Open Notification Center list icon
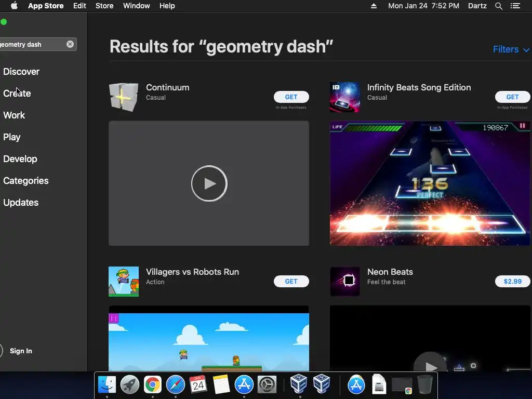The width and height of the screenshot is (532, 399). click(515, 6)
